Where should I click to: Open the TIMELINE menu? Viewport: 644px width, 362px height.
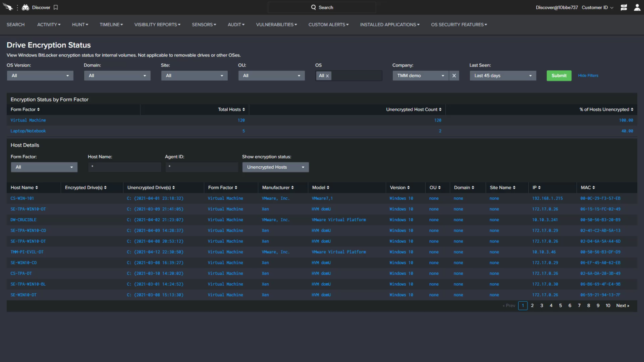tap(110, 24)
